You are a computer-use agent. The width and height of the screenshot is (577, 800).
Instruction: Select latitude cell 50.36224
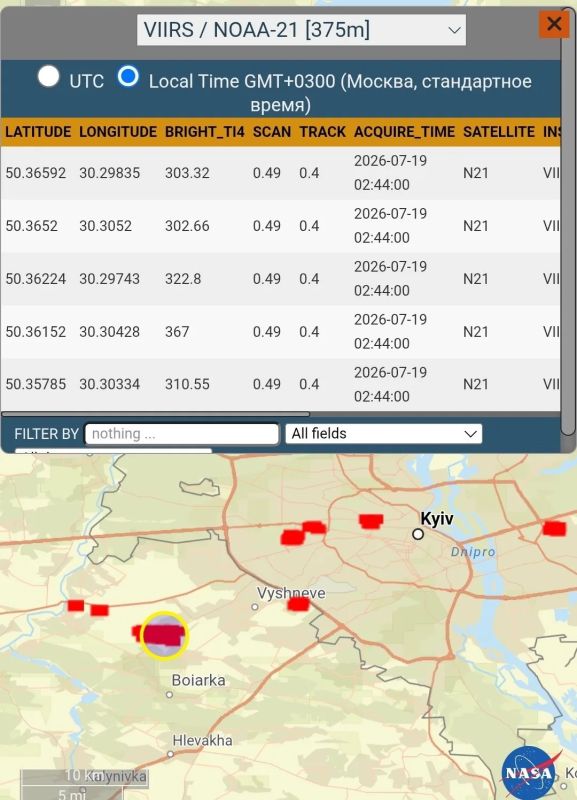36,279
